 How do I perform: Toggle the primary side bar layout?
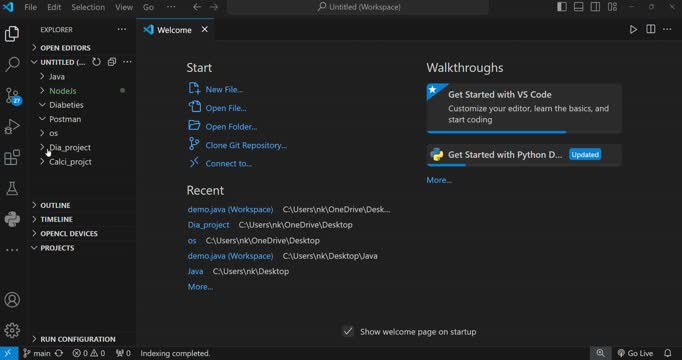(562, 7)
